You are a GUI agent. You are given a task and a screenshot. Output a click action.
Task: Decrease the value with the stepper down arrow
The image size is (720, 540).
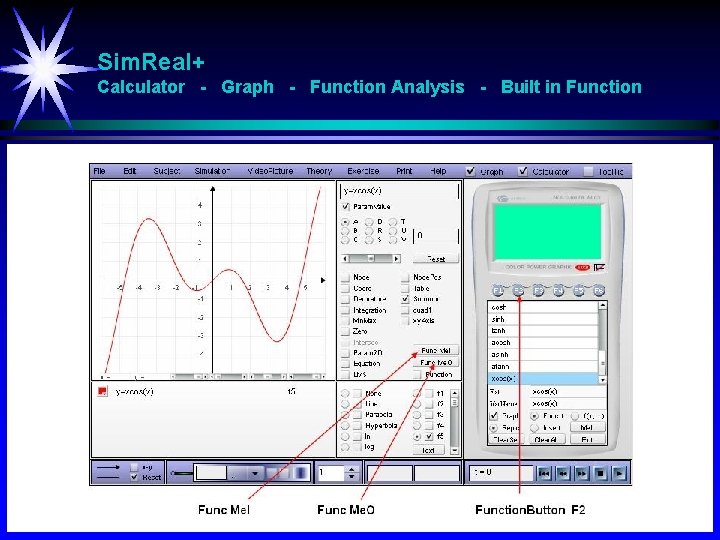tap(352, 477)
